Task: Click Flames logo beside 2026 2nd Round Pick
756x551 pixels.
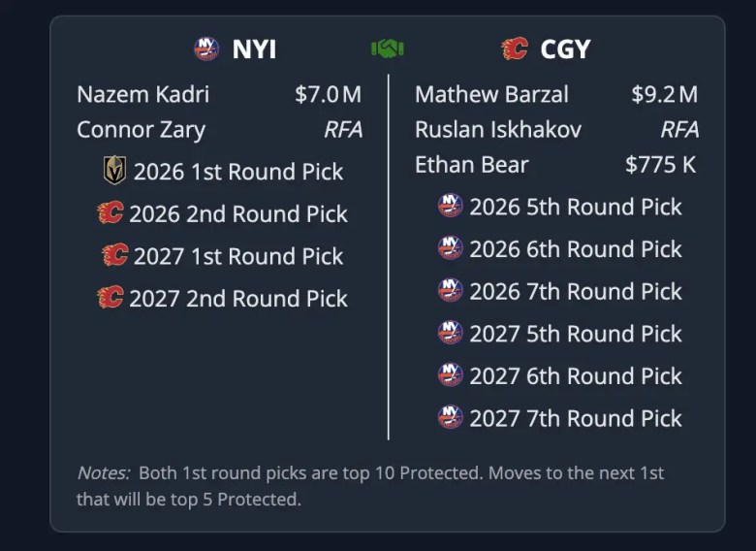Action: (110, 213)
